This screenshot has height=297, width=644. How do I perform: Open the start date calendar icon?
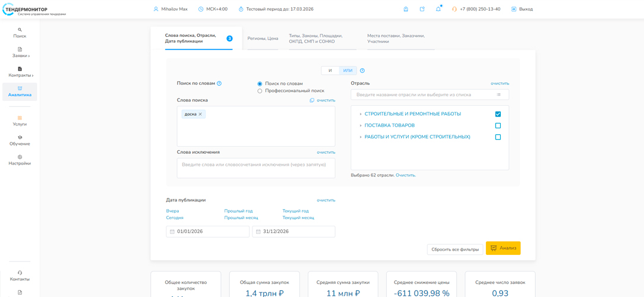point(172,232)
